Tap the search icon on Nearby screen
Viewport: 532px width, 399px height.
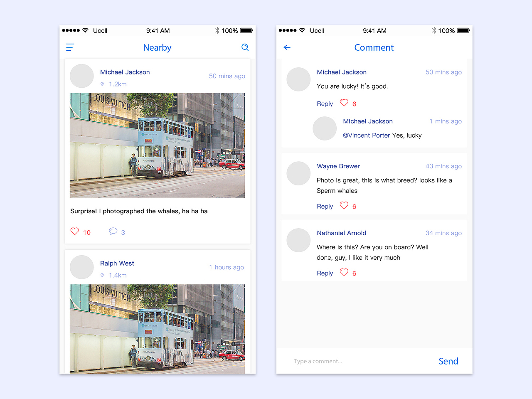tap(245, 47)
